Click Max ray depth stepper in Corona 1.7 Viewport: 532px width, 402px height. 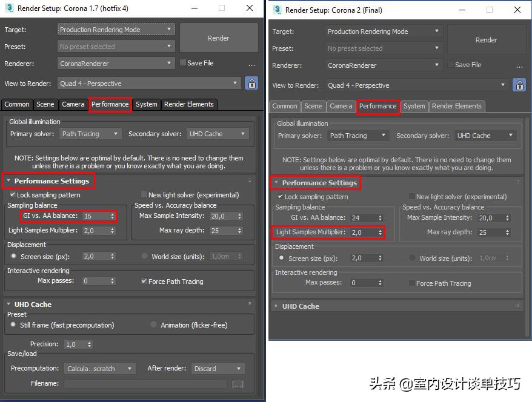pos(239,231)
